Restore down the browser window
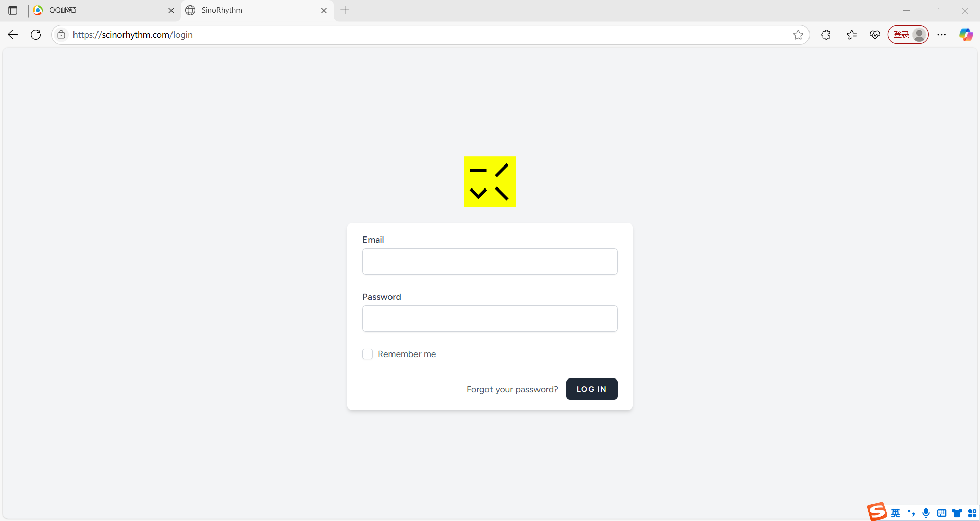 coord(936,10)
